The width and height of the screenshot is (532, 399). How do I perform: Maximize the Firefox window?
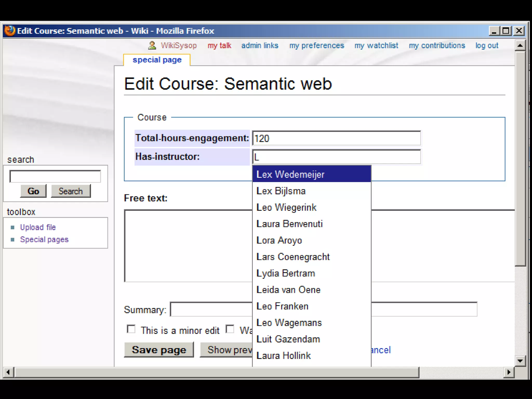click(x=506, y=31)
